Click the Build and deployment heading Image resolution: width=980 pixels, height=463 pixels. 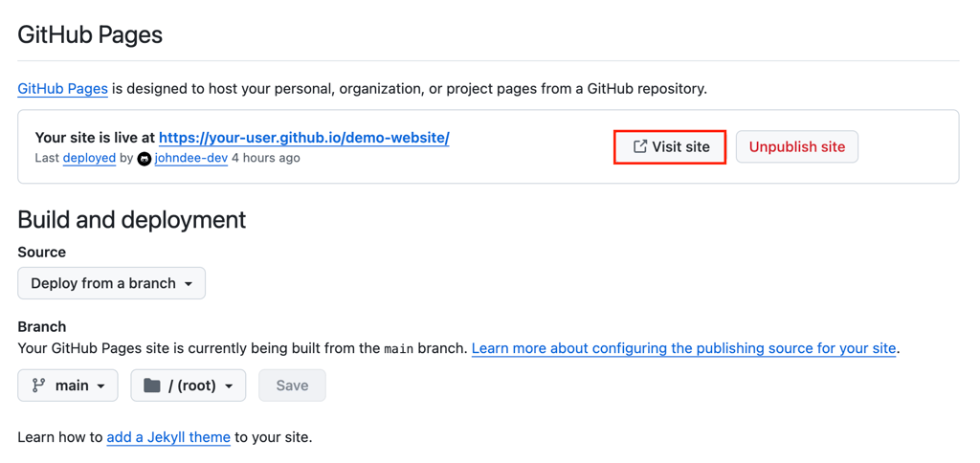[x=132, y=220]
